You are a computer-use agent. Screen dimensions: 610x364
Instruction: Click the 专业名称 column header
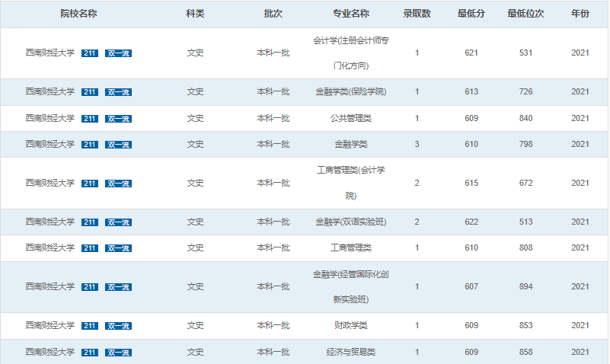pos(351,14)
